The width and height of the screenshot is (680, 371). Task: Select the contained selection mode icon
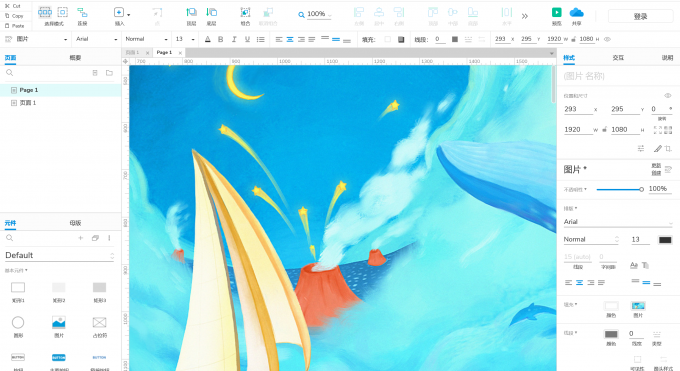(63, 12)
